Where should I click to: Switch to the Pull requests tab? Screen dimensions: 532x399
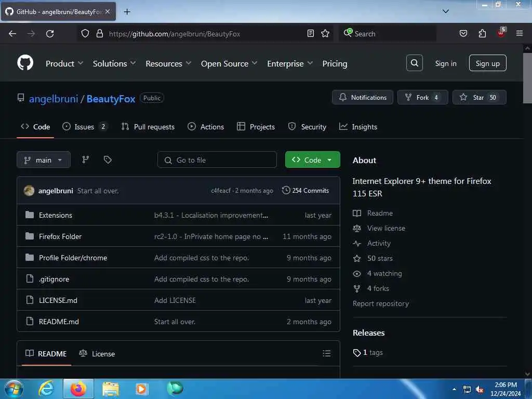pyautogui.click(x=148, y=127)
